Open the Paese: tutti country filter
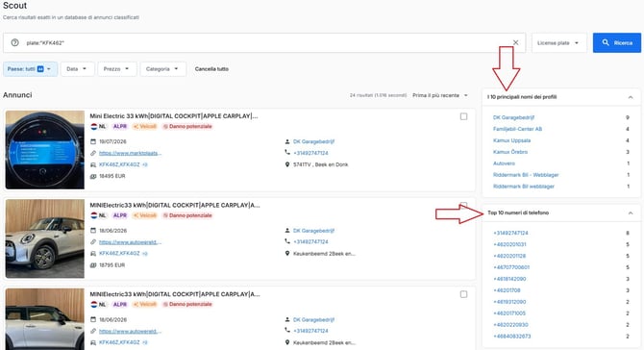 click(x=30, y=69)
